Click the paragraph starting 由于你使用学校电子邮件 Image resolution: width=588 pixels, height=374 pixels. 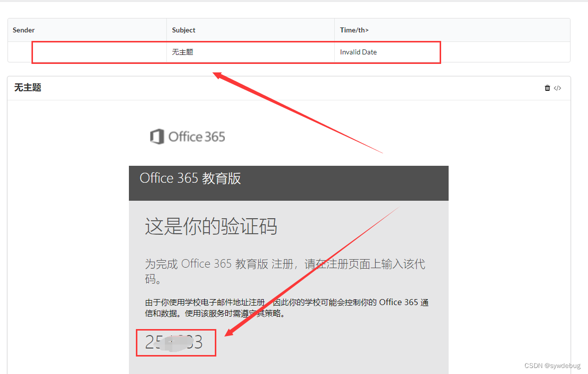(x=286, y=308)
